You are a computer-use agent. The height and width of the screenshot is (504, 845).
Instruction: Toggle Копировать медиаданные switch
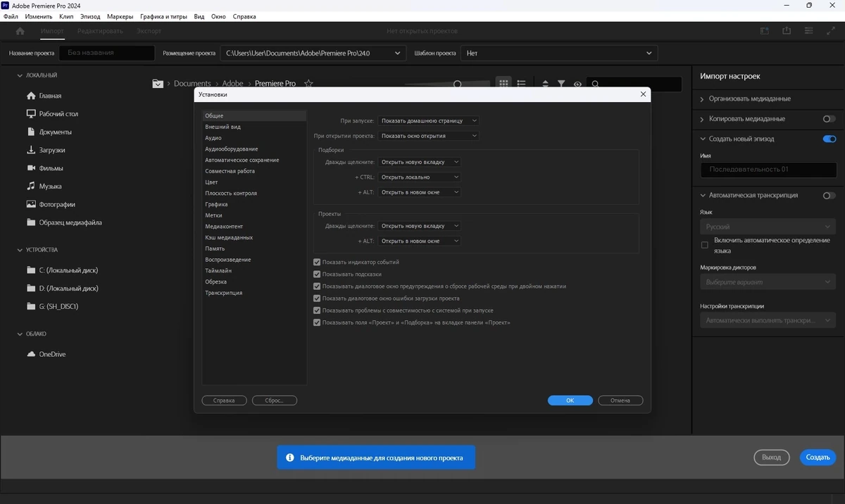coord(830,119)
